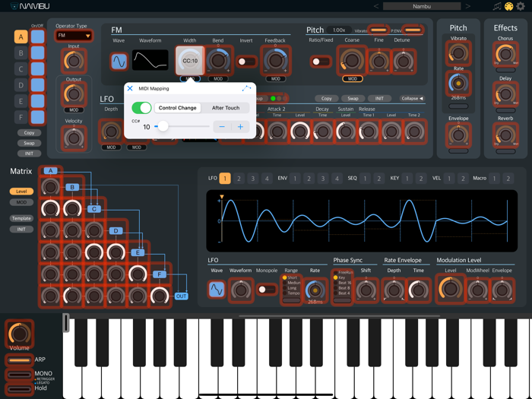The image size is (532, 399).
Task: Select the FM sine Wave icon
Action: point(119,62)
